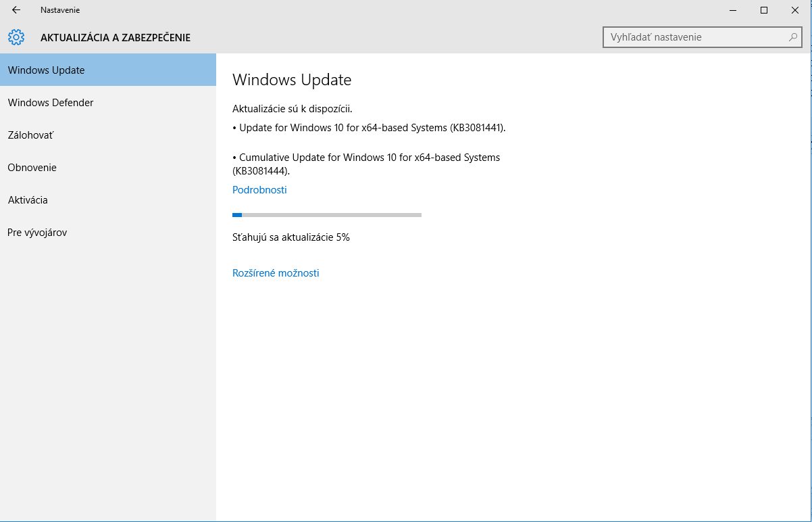Open the Aktivácia section
Screen dimensions: 812x522
pos(108,200)
